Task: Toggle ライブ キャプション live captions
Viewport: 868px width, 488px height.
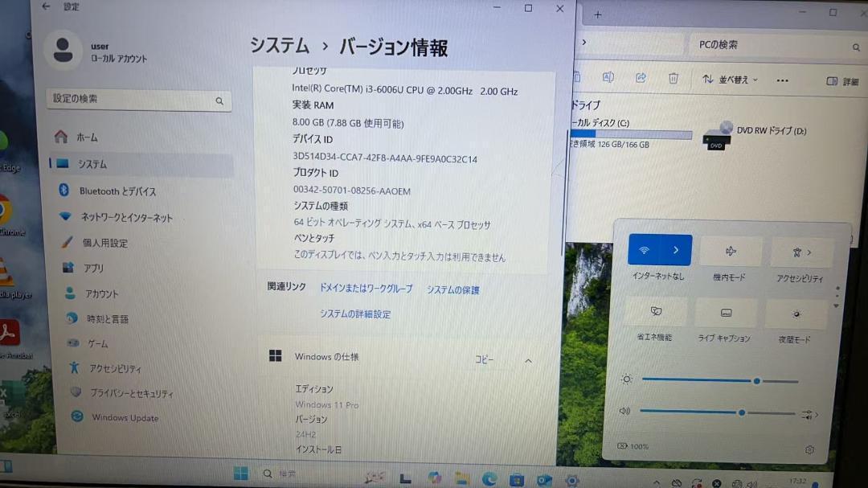Action: click(x=727, y=313)
